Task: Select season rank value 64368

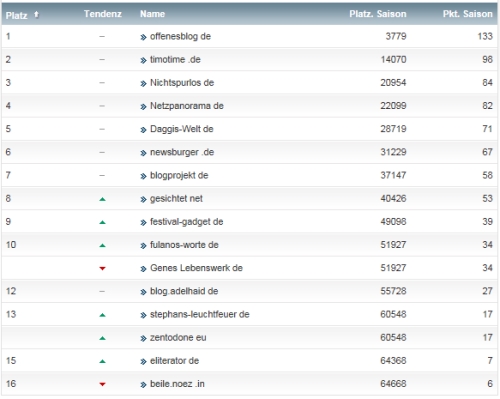Action: [393, 361]
